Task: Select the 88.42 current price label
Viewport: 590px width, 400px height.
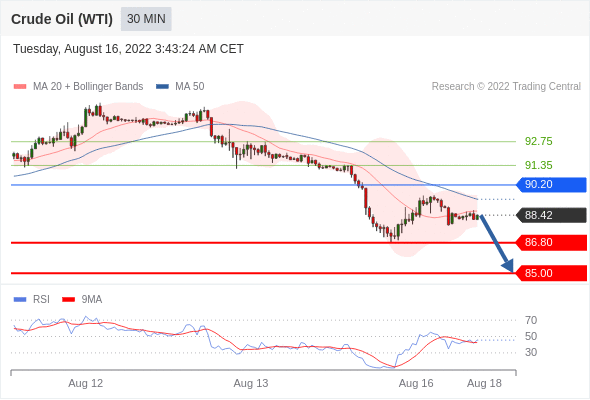Action: pyautogui.click(x=551, y=215)
